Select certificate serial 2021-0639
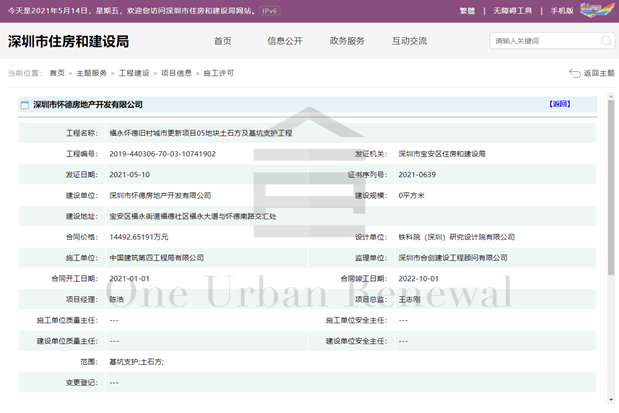 click(417, 175)
